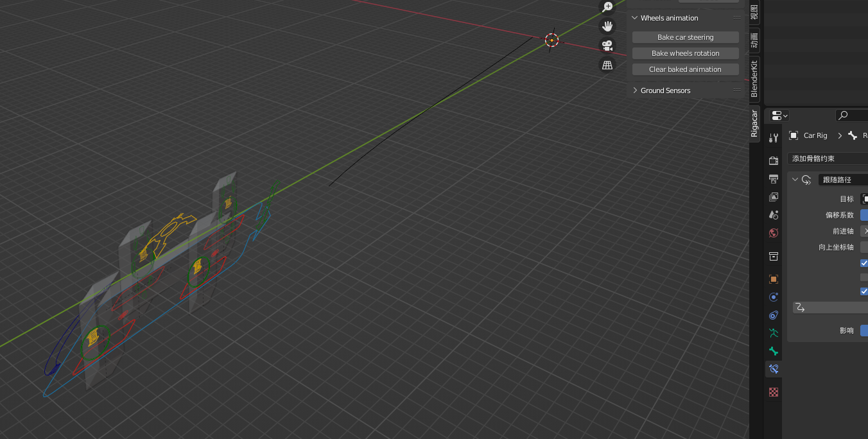Click the Follow Path constraint type icon
This screenshot has height=439, width=868.
pos(806,180)
